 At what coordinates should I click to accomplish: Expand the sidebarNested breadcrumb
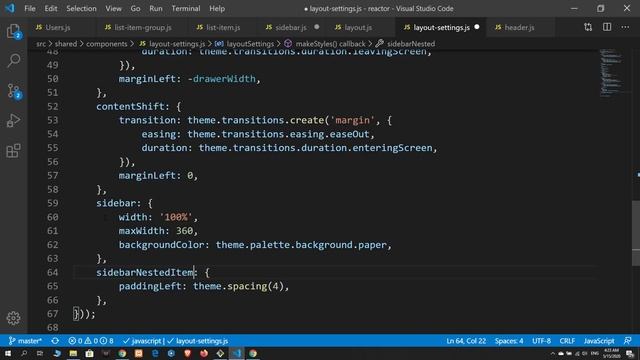coord(405,44)
